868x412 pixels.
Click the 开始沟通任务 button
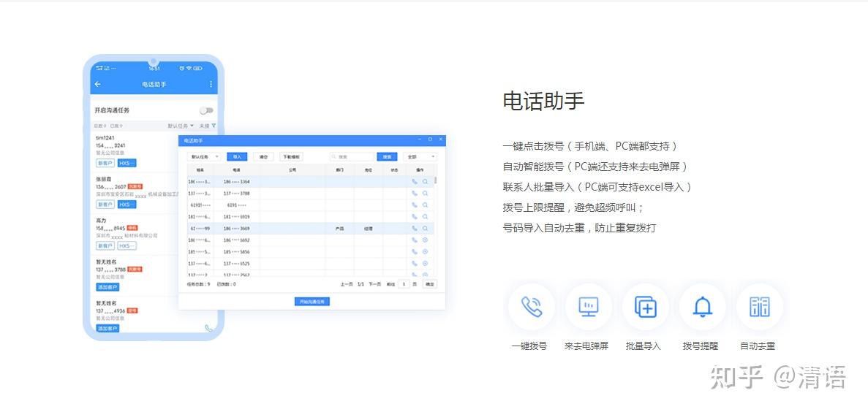tap(312, 302)
